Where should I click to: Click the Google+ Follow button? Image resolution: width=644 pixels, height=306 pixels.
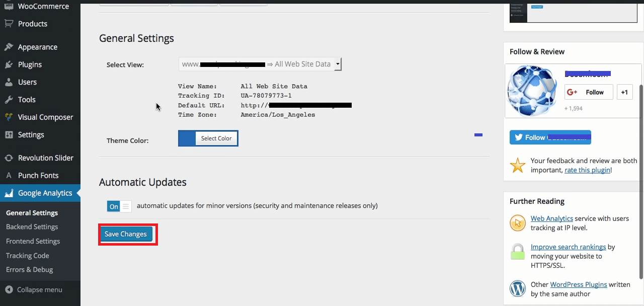(589, 92)
